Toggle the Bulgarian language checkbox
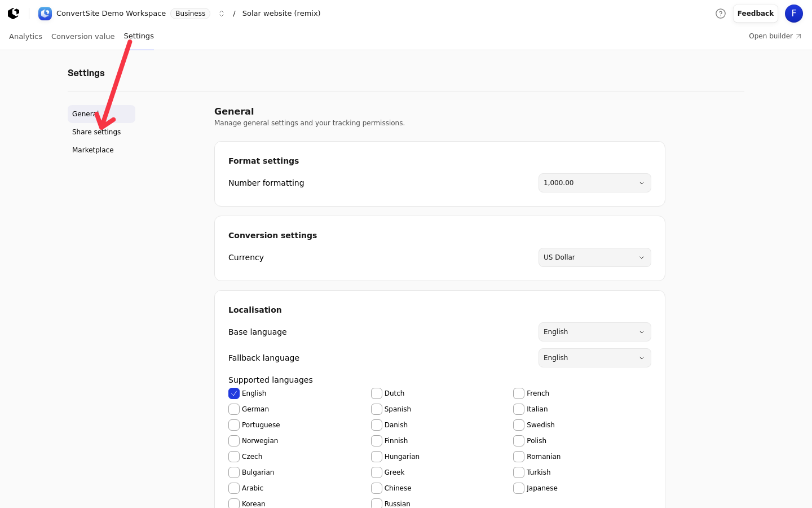Viewport: 812px width, 508px height. (x=234, y=472)
